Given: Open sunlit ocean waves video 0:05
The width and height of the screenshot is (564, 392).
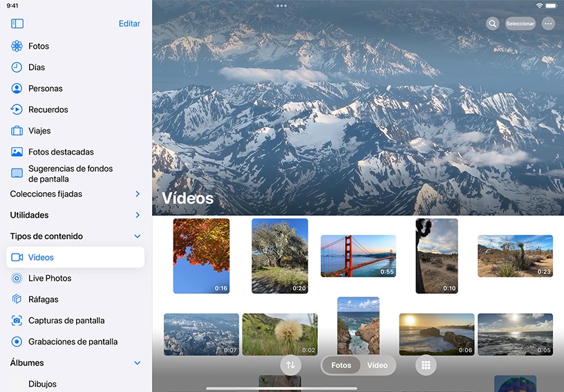Looking at the screenshot, I should coord(515,335).
